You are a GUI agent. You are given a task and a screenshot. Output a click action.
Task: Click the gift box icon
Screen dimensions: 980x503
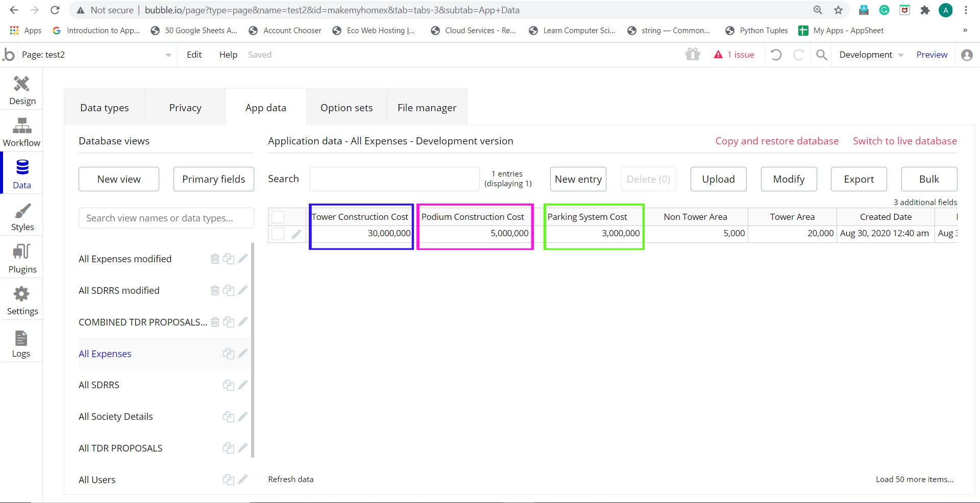(x=692, y=55)
